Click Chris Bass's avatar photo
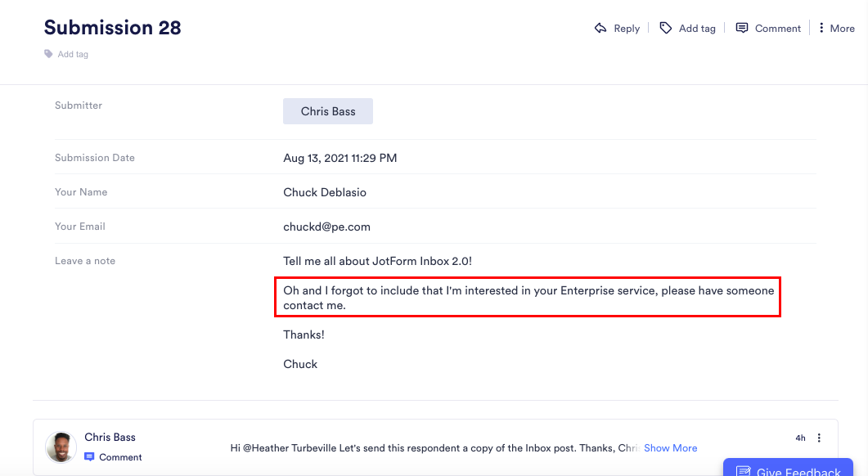The height and width of the screenshot is (476, 868). point(61,447)
